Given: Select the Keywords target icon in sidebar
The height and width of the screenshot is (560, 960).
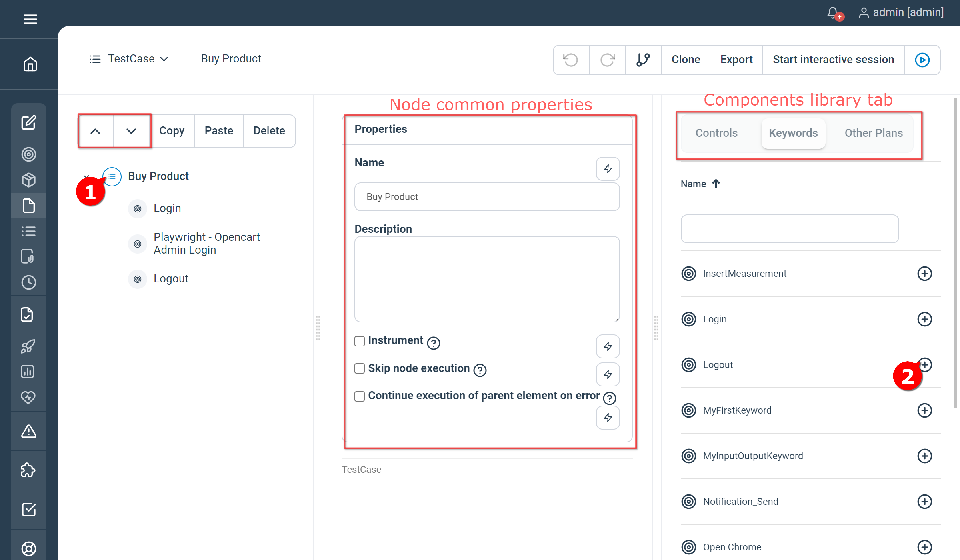Looking at the screenshot, I should (29, 154).
